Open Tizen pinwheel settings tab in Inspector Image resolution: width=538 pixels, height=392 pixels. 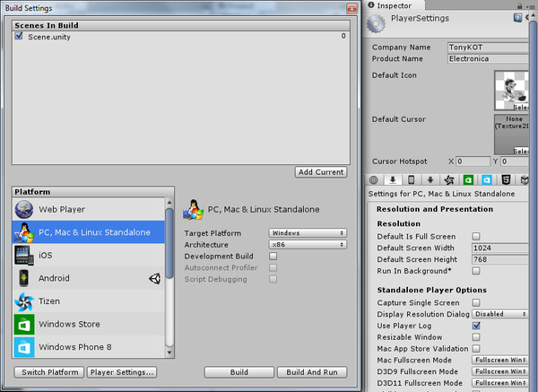click(449, 179)
